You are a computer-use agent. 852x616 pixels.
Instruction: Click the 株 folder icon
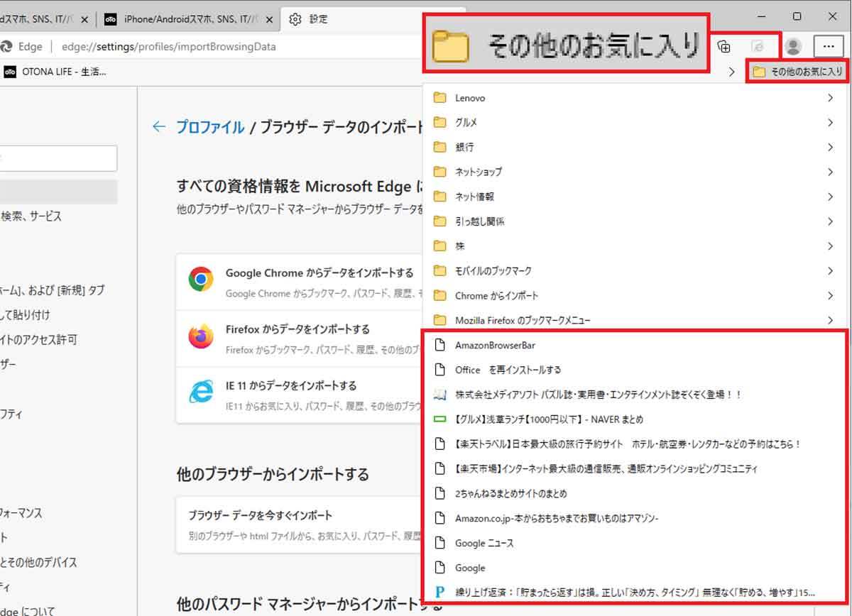pyautogui.click(x=439, y=246)
